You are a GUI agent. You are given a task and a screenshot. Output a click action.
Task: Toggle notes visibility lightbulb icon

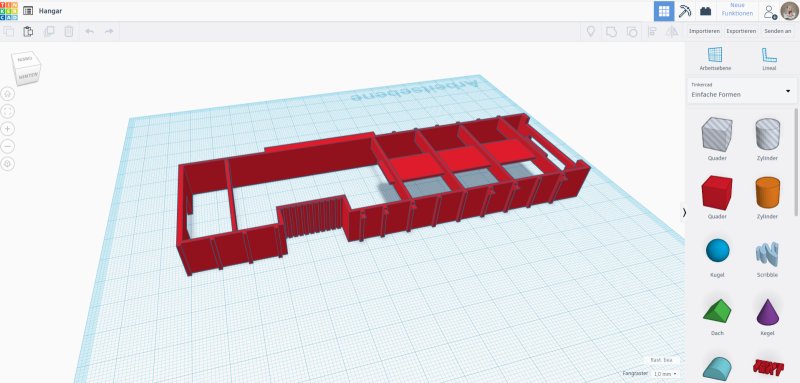590,32
